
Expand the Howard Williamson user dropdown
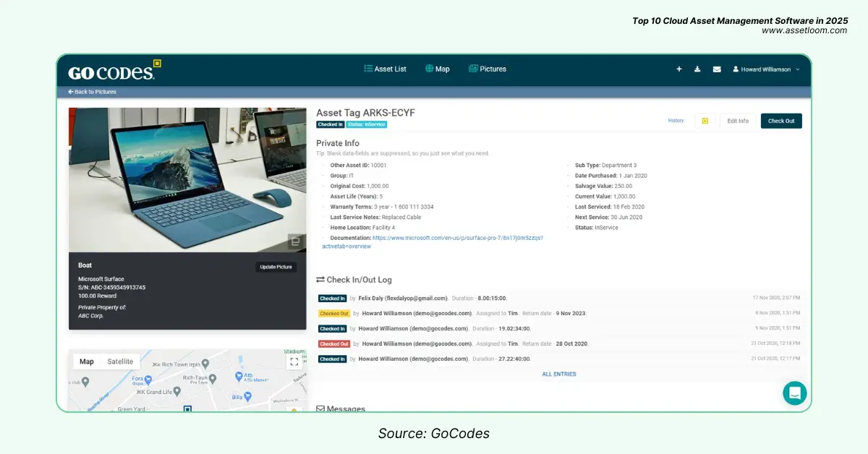766,69
